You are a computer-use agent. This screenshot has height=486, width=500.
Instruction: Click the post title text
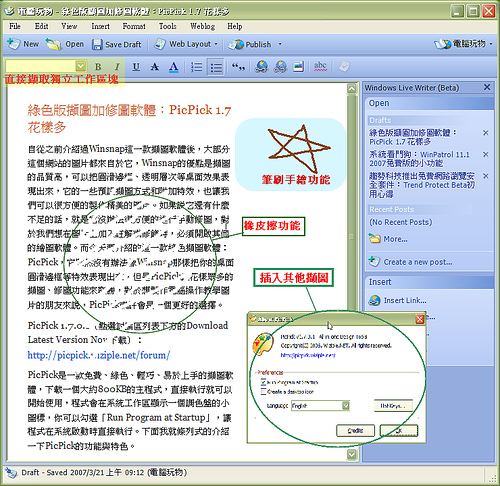[x=129, y=118]
